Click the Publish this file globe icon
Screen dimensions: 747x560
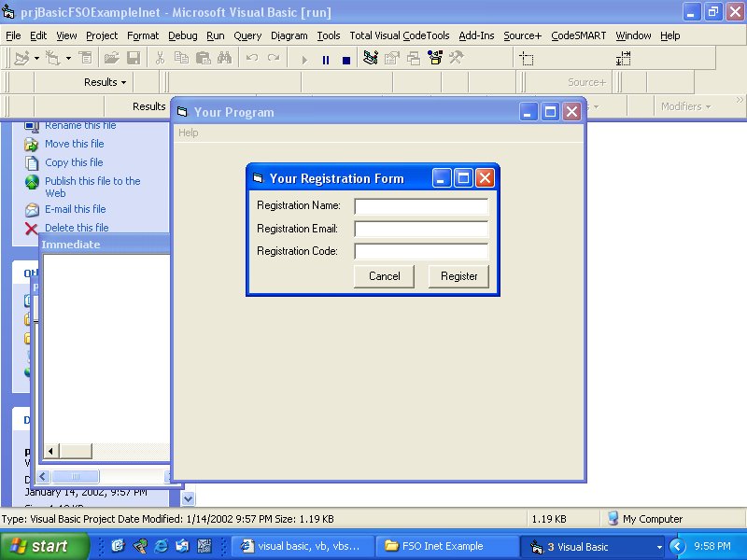pyautogui.click(x=32, y=182)
